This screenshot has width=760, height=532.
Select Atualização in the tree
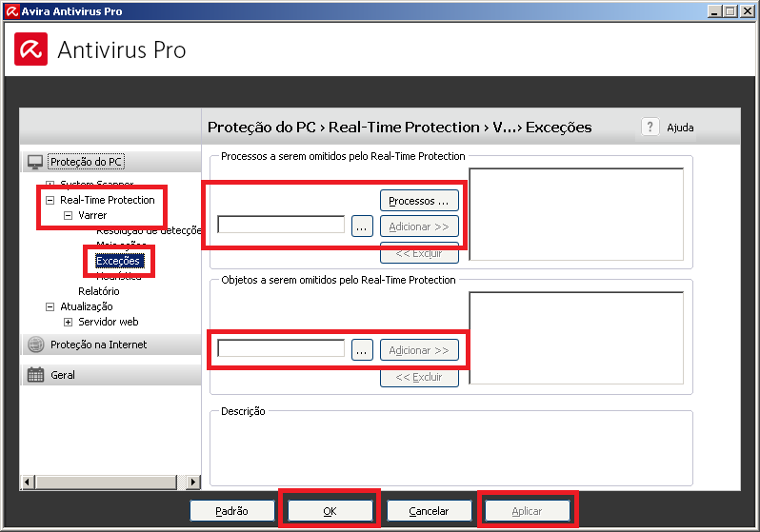87,306
